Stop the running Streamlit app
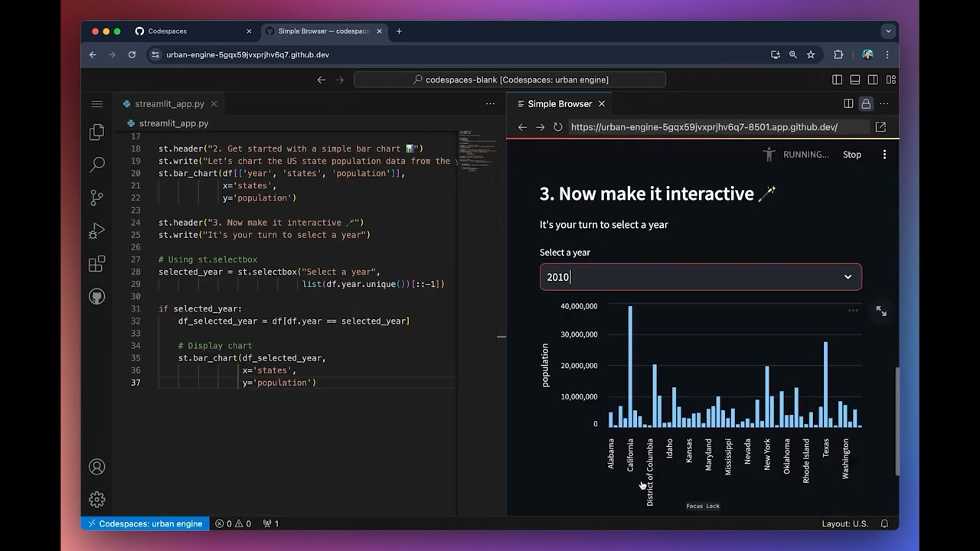980x551 pixels. [x=851, y=154]
